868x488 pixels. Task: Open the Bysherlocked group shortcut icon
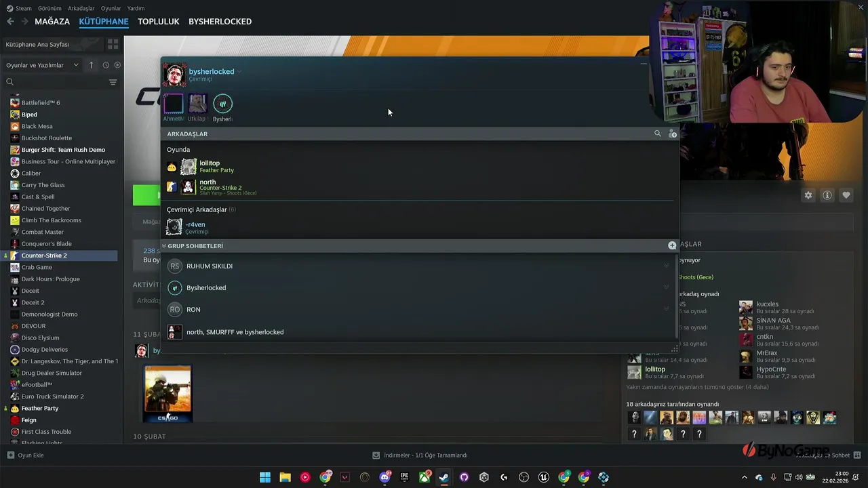coord(222,104)
